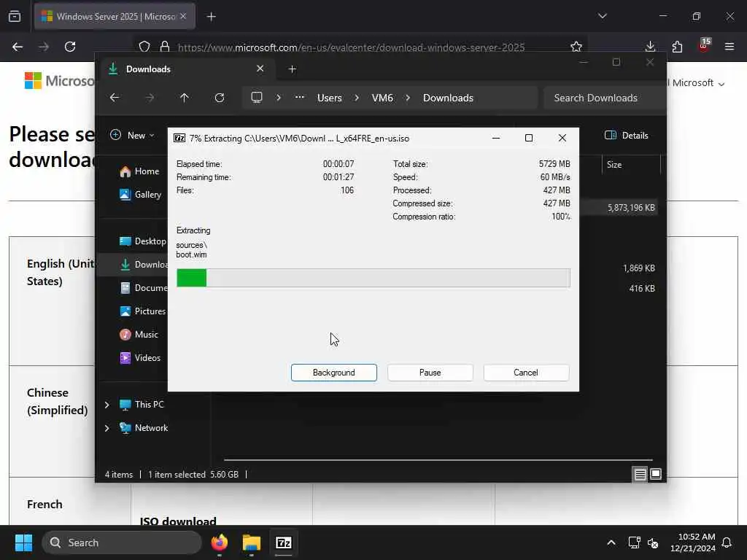
Task: Select the Windows Server 2025 browser tab
Action: point(115,16)
